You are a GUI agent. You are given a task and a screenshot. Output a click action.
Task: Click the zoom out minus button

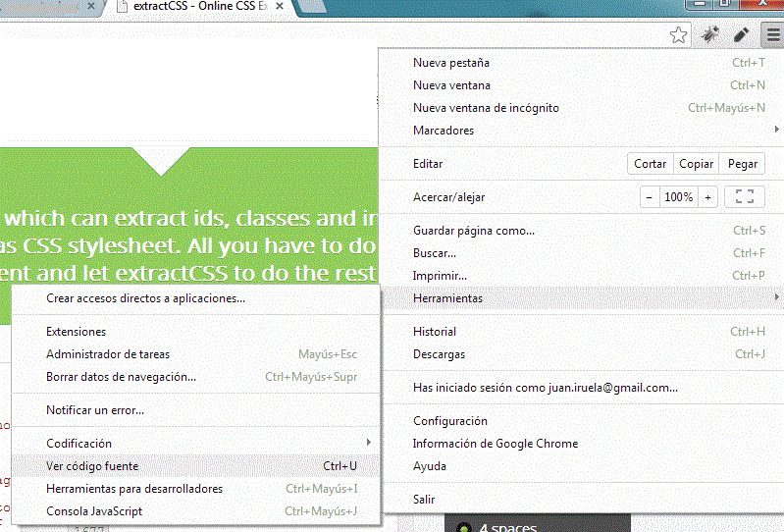650,196
